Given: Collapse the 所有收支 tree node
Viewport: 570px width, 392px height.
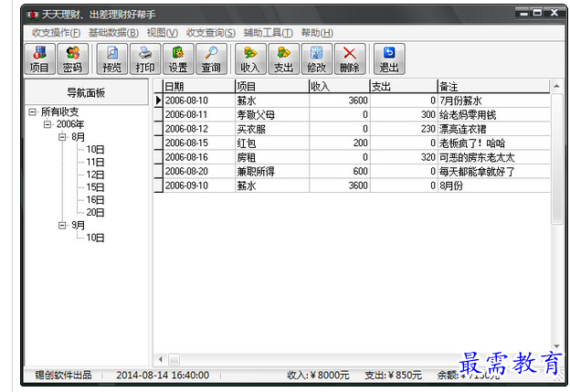Looking at the screenshot, I should pos(33,112).
